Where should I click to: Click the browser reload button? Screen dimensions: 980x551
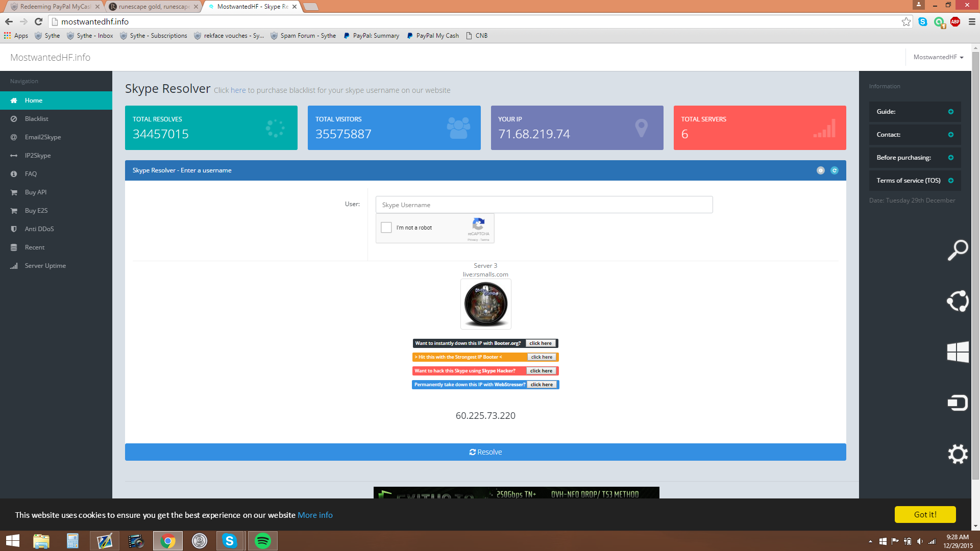[x=38, y=21]
